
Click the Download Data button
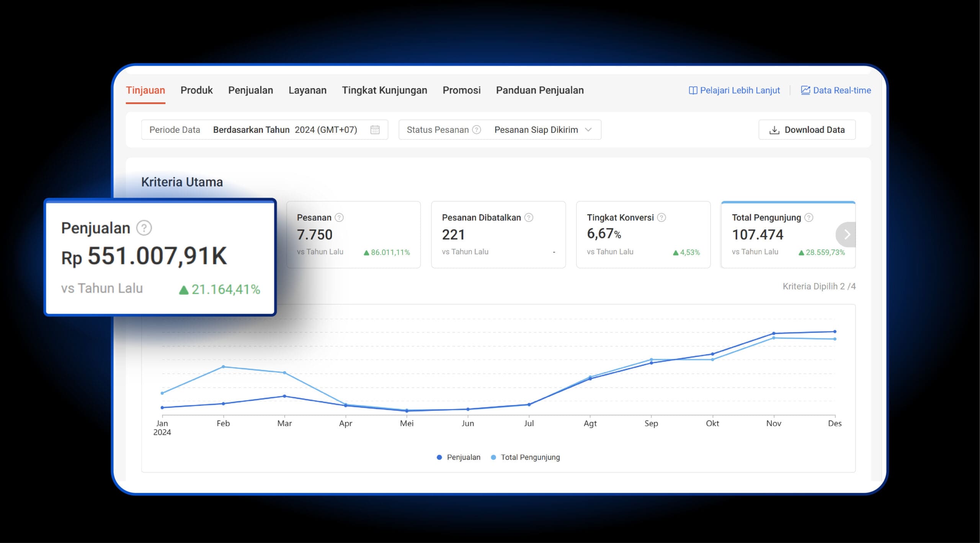807,130
